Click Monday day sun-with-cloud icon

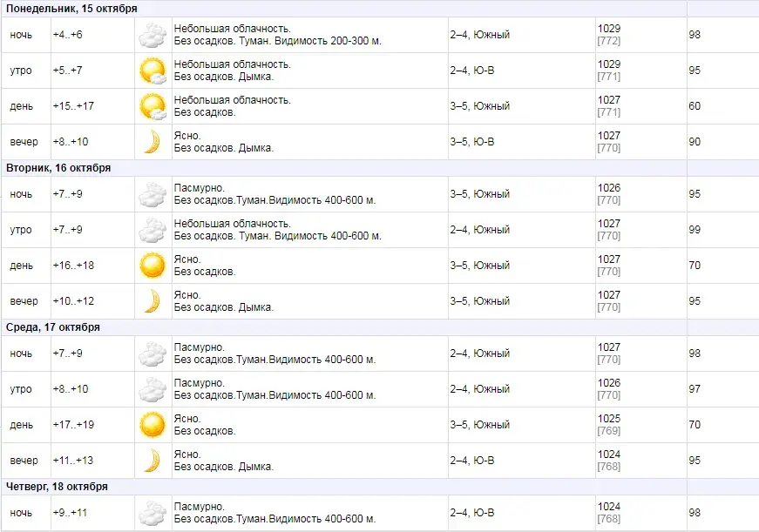pyautogui.click(x=152, y=106)
